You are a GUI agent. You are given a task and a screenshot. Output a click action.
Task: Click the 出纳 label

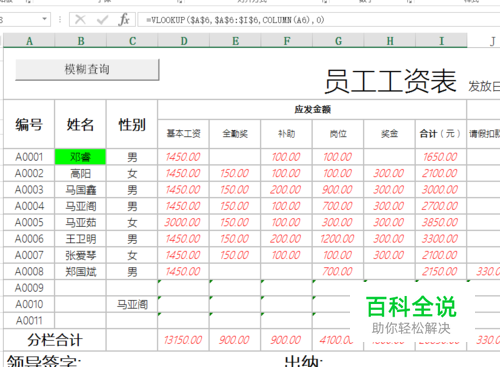(303, 361)
